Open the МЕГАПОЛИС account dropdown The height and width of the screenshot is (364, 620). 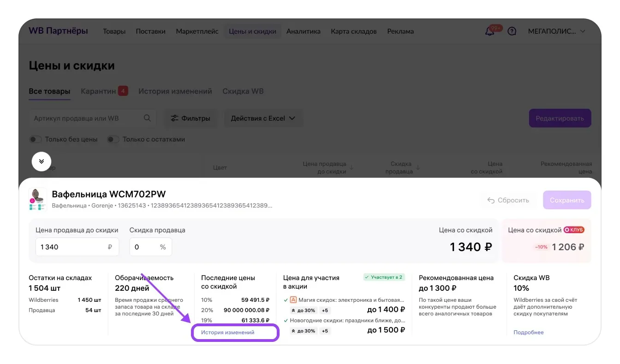click(x=556, y=31)
